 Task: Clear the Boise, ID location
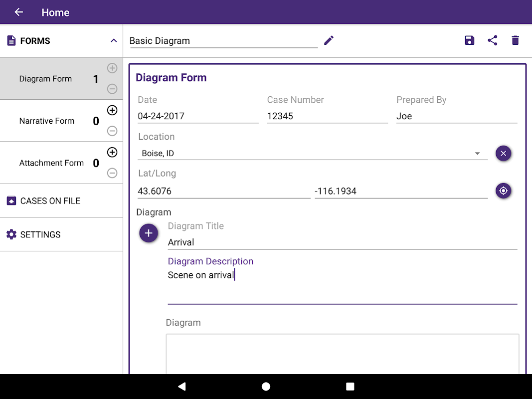[503, 153]
